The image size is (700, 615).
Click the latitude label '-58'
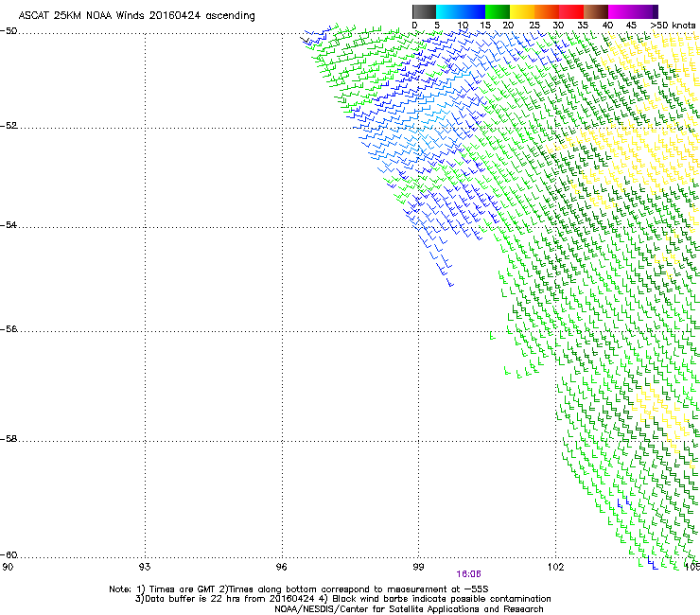point(9,439)
